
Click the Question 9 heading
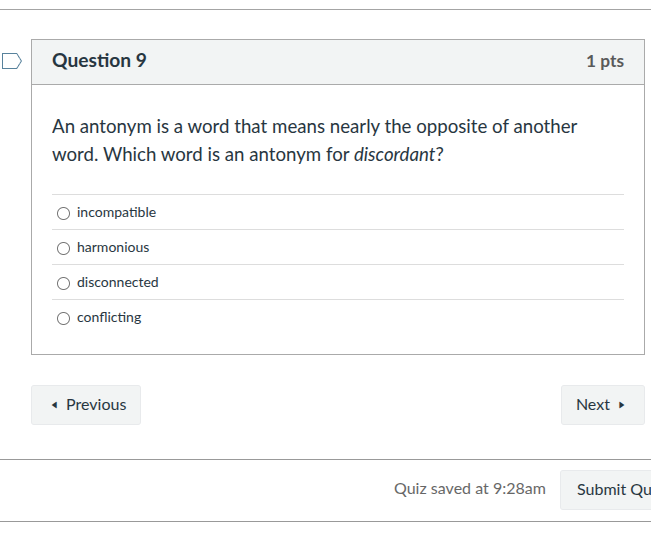click(x=99, y=61)
